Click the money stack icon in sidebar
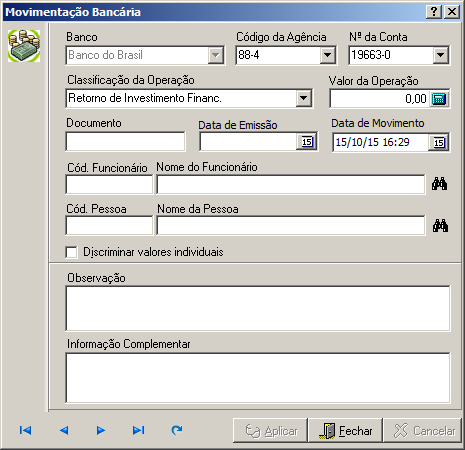465x450 pixels. [x=24, y=46]
